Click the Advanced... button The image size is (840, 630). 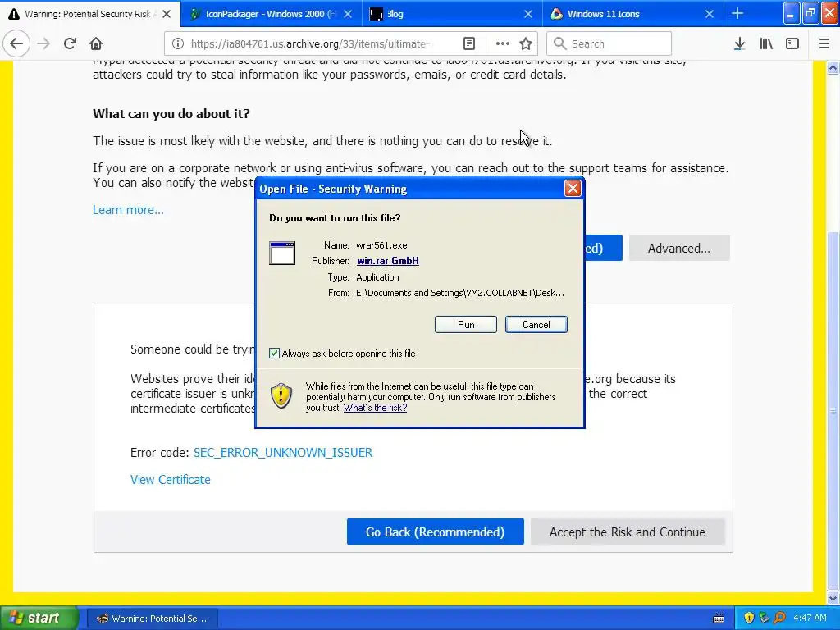point(678,248)
